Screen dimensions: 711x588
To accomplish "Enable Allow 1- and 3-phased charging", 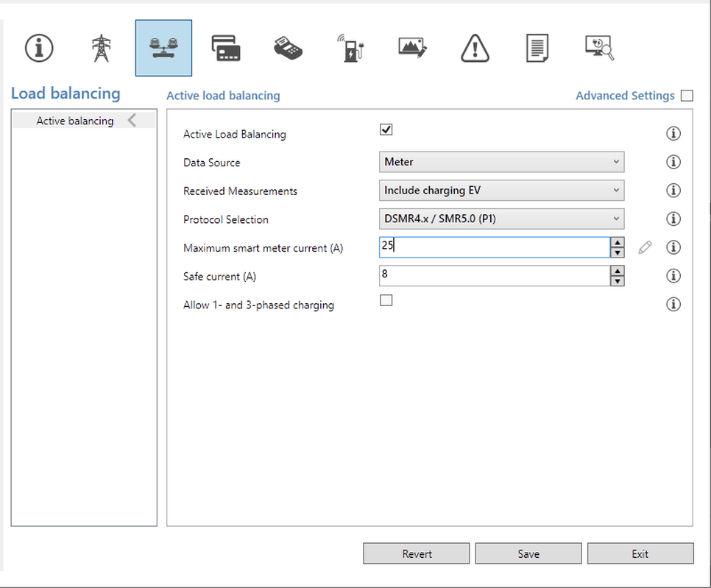I will click(386, 300).
